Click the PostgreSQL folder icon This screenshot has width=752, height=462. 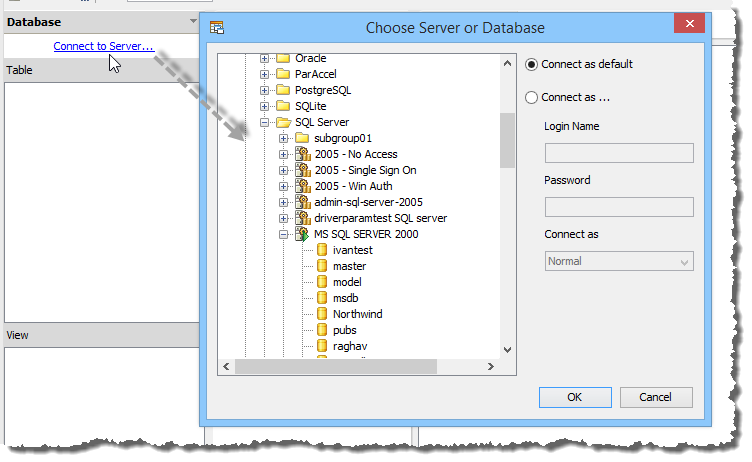(283, 90)
